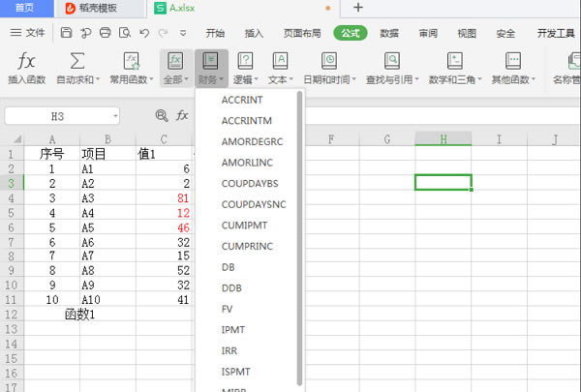Click cell containing A10
The height and width of the screenshot is (392, 581).
(107, 299)
